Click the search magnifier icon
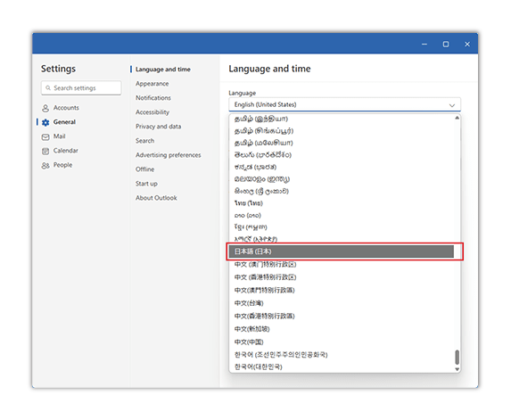The height and width of the screenshot is (420, 511). tap(48, 88)
